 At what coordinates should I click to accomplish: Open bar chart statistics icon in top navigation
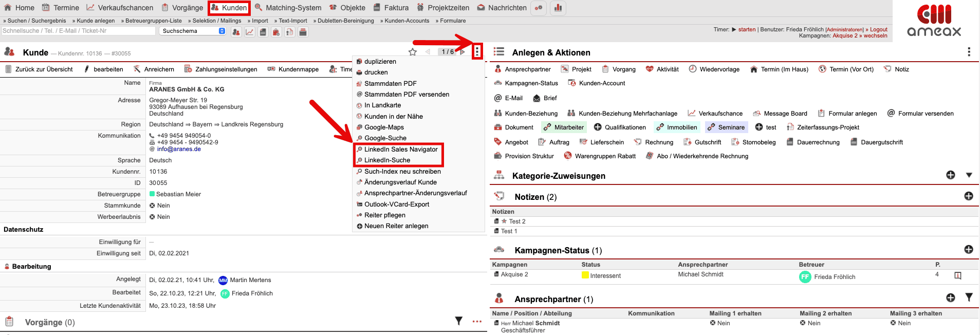(x=558, y=8)
